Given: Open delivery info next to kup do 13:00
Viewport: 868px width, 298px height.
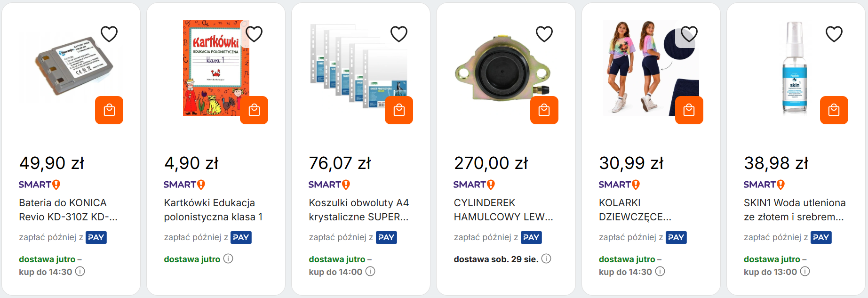Looking at the screenshot, I should [805, 271].
